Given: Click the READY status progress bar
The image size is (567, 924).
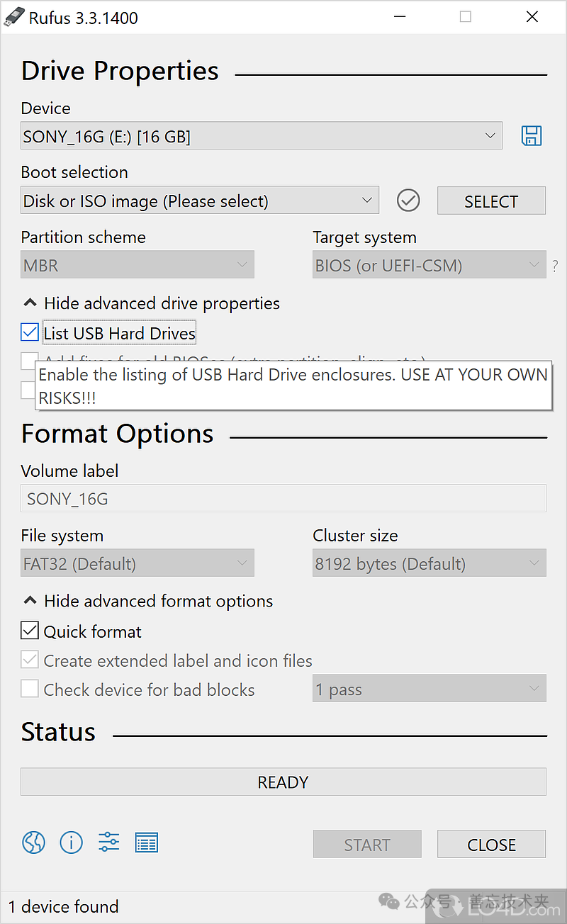Looking at the screenshot, I should tap(283, 782).
